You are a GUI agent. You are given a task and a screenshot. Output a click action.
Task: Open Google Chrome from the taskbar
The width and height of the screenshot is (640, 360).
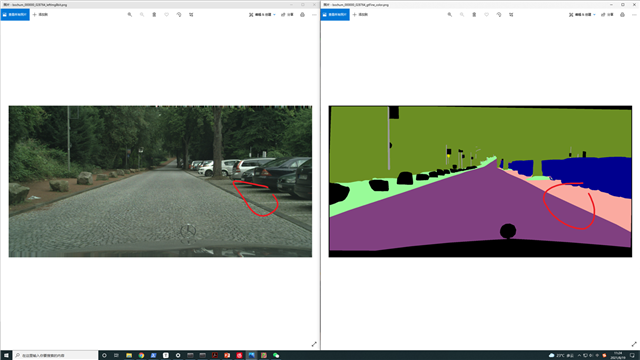click(x=141, y=356)
